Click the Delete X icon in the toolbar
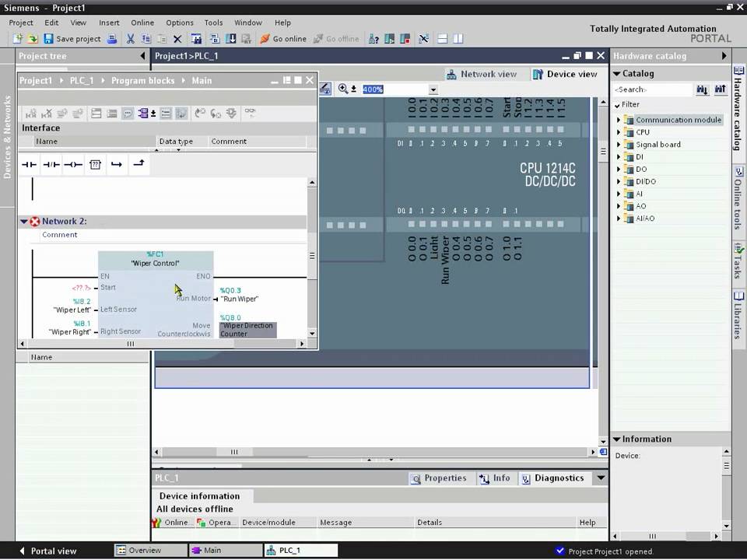The image size is (747, 560). tap(177, 39)
